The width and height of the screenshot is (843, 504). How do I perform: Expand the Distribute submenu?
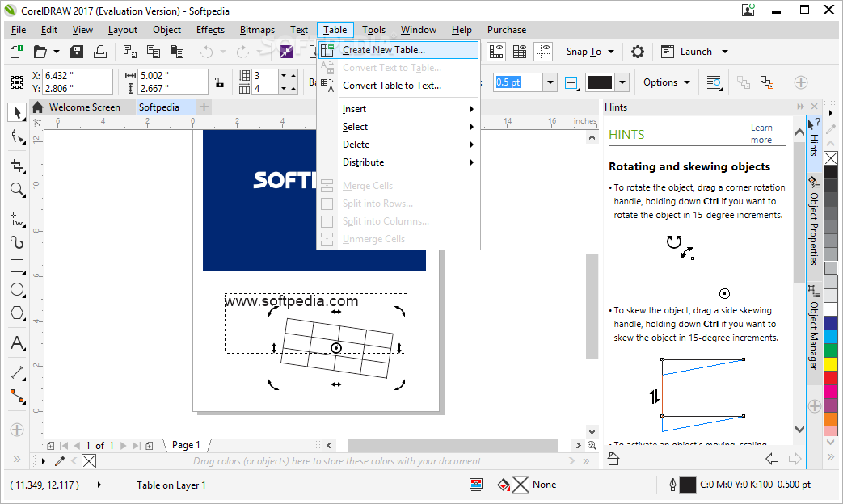pos(409,162)
